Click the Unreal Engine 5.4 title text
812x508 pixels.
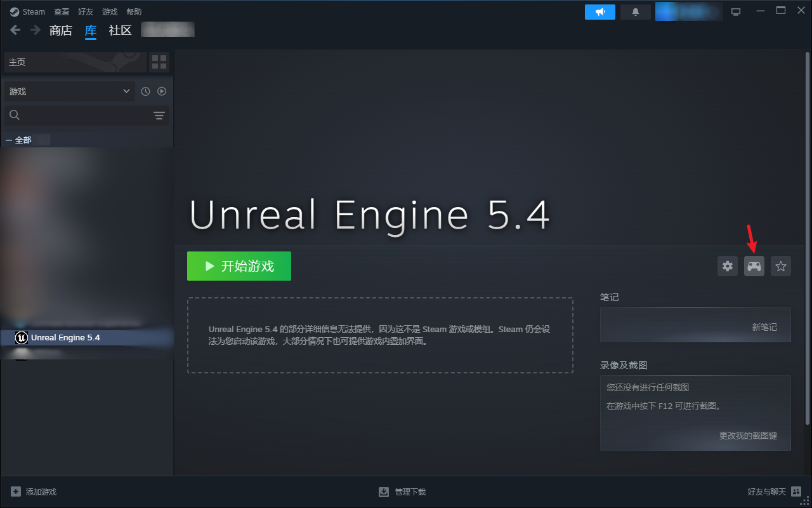pos(369,215)
